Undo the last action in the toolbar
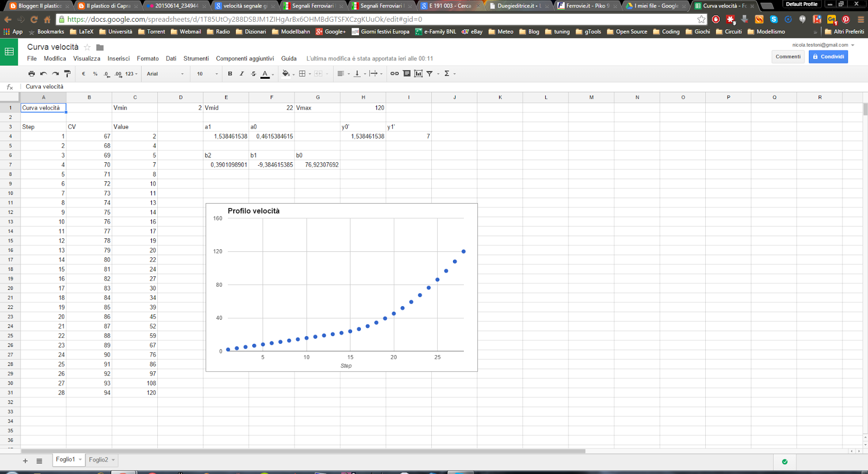The height and width of the screenshot is (474, 868). point(43,74)
